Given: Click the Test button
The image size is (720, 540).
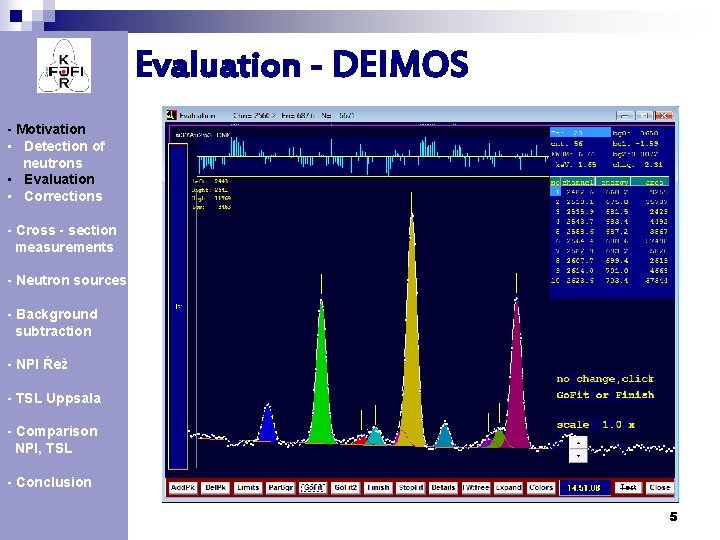Looking at the screenshot, I should coord(628,488).
